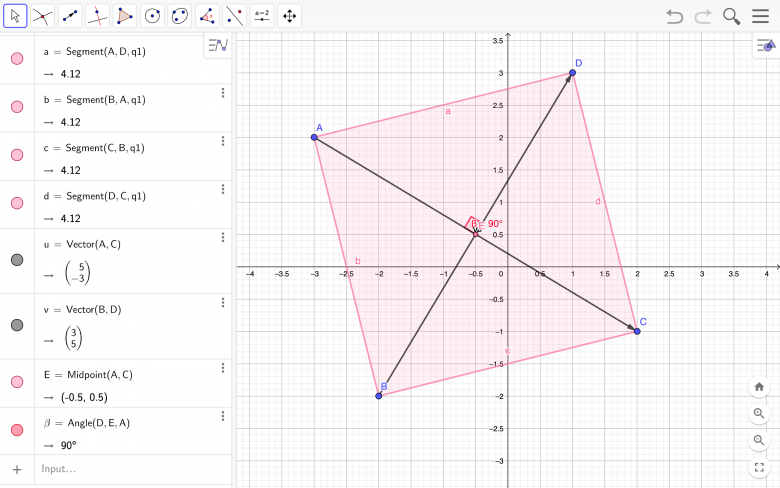Viewport: 780px width, 488px height.
Task: Open the more options menu for segment b
Action: pyautogui.click(x=223, y=93)
